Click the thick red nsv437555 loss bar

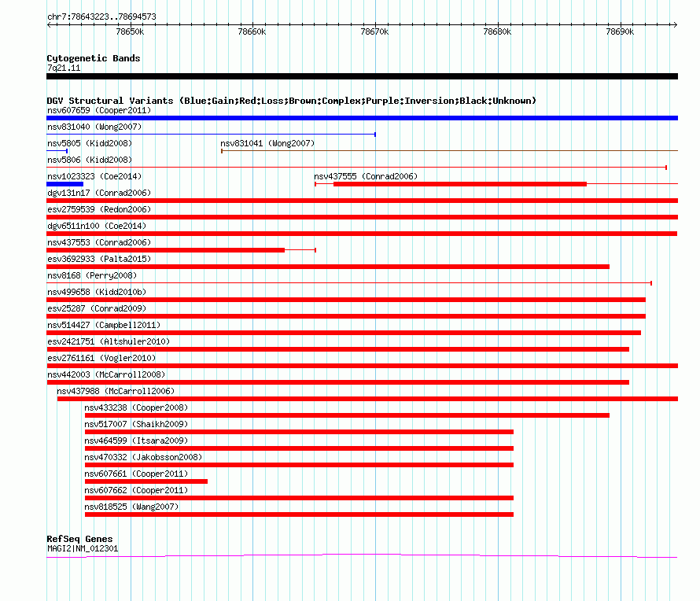(x=460, y=184)
